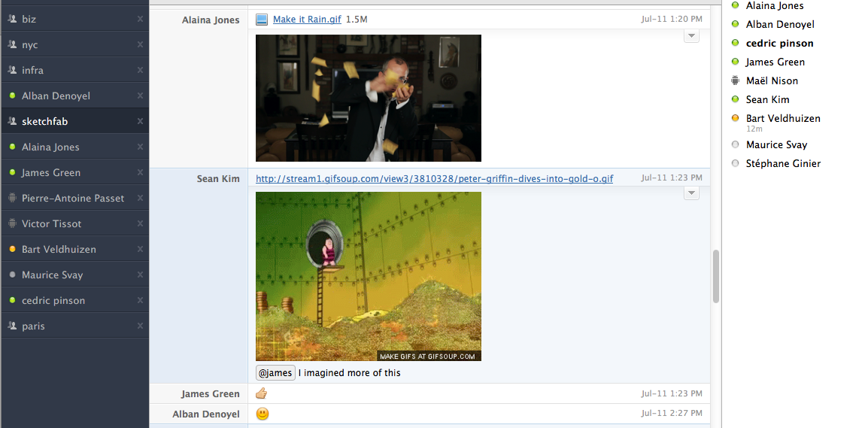The image size is (868, 428).
Task: Click the biz room group icon
Action: point(12,19)
